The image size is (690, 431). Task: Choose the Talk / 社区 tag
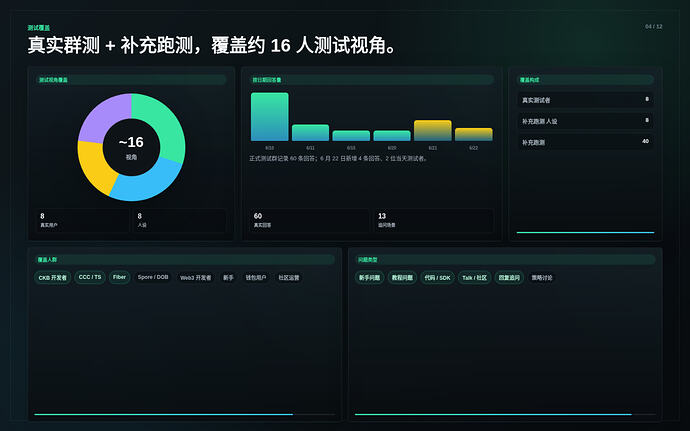pyautogui.click(x=474, y=278)
